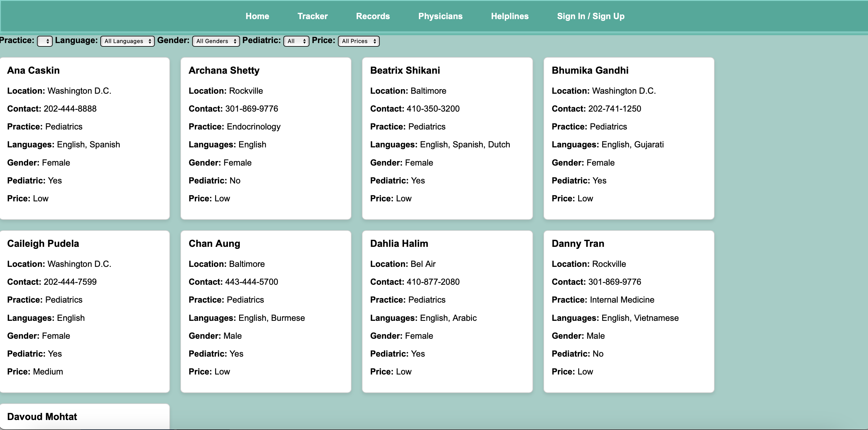Go to the Home page
This screenshot has width=868, height=430.
point(257,16)
